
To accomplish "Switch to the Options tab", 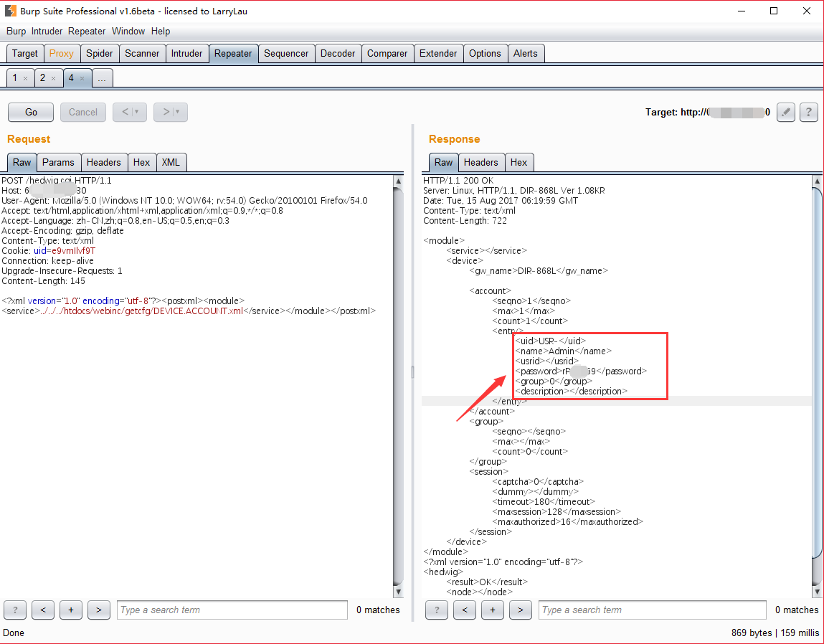I will (x=485, y=54).
